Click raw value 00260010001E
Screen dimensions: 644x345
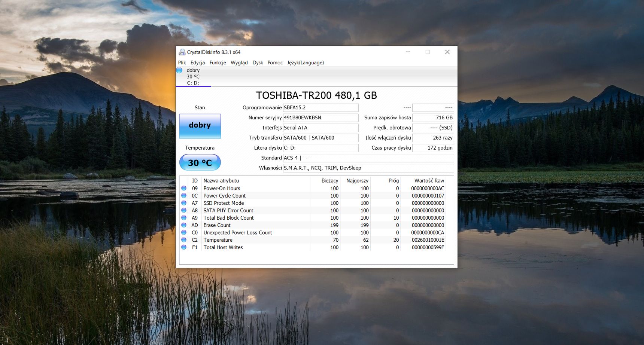coord(428,240)
